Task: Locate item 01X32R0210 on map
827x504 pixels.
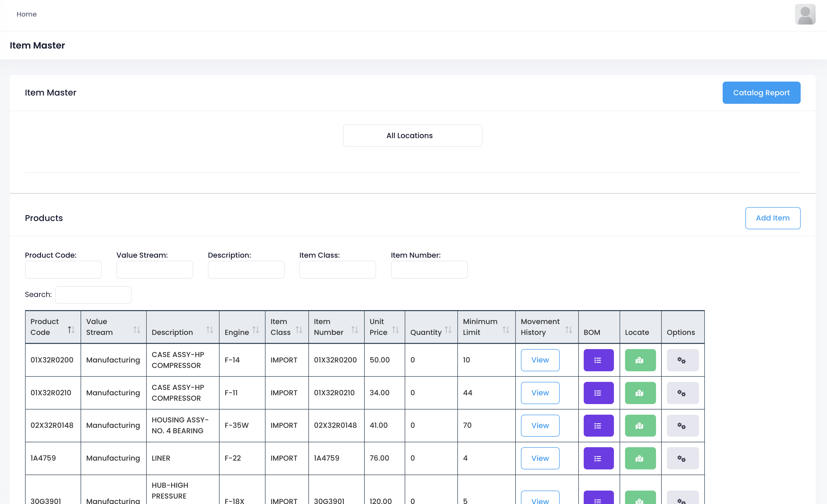Action: pyautogui.click(x=640, y=393)
